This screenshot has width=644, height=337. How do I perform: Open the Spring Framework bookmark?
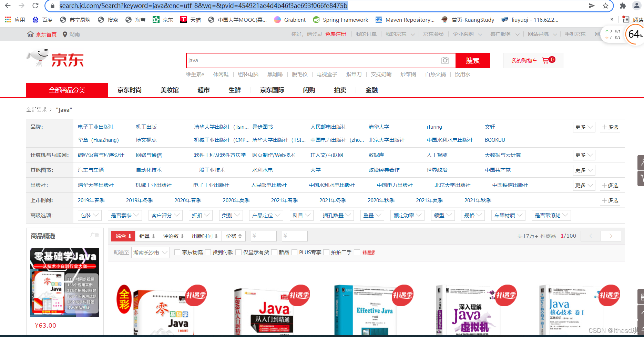[x=340, y=20]
